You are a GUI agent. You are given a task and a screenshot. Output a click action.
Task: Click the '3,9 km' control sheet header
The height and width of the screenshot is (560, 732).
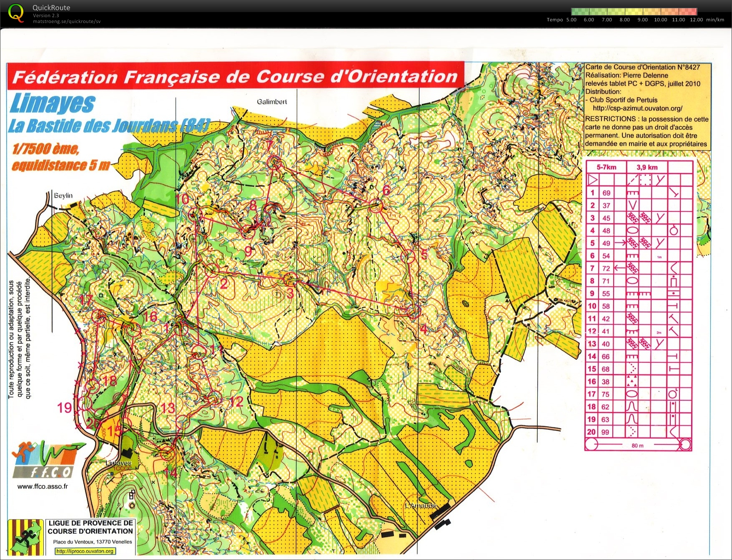tap(647, 167)
